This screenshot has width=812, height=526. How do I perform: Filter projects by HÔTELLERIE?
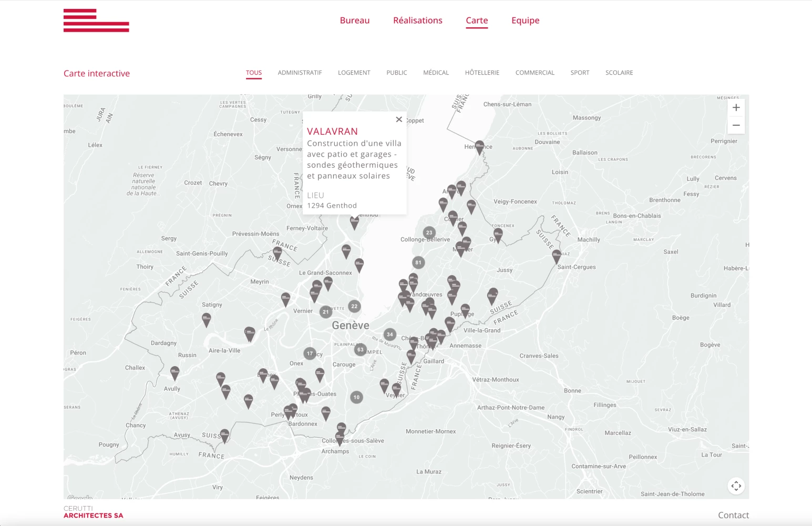(x=482, y=73)
